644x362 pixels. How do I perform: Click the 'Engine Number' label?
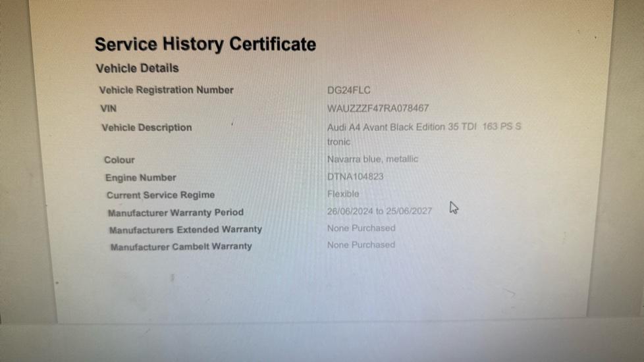click(140, 178)
